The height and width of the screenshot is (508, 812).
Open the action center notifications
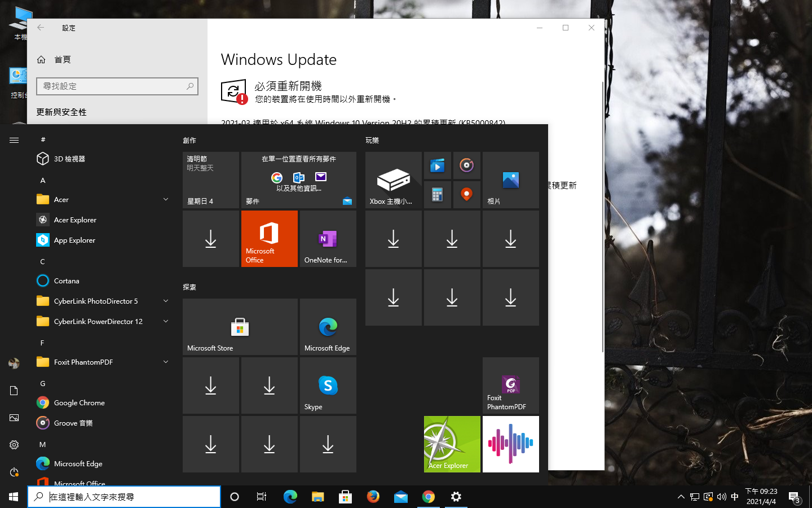coord(795,497)
